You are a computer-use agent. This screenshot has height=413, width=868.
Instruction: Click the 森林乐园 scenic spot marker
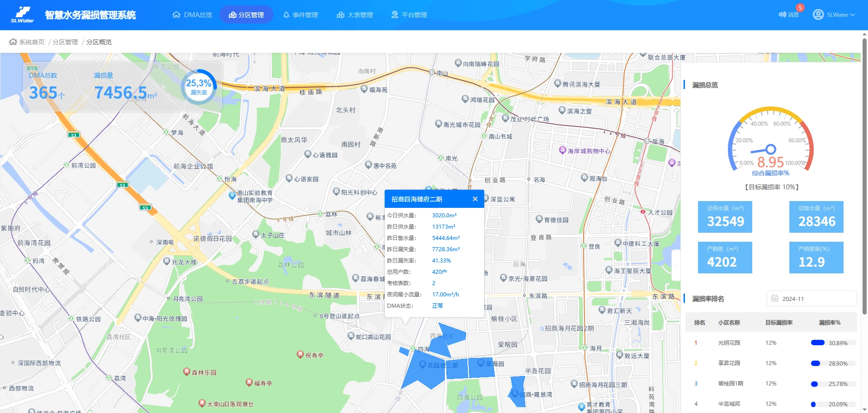coord(186,371)
